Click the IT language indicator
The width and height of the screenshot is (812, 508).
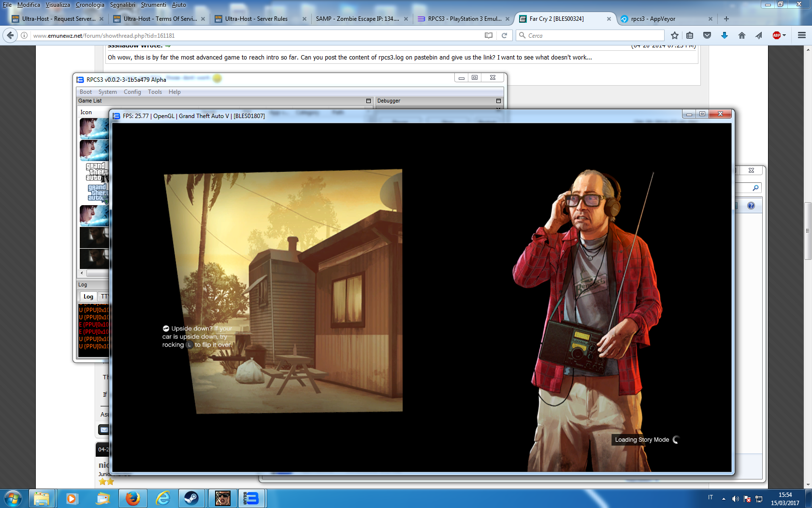[710, 497]
